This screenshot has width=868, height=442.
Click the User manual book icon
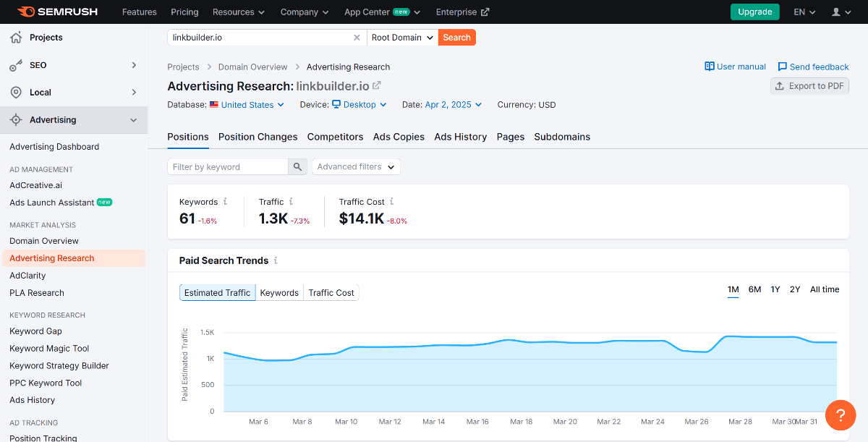tap(710, 67)
